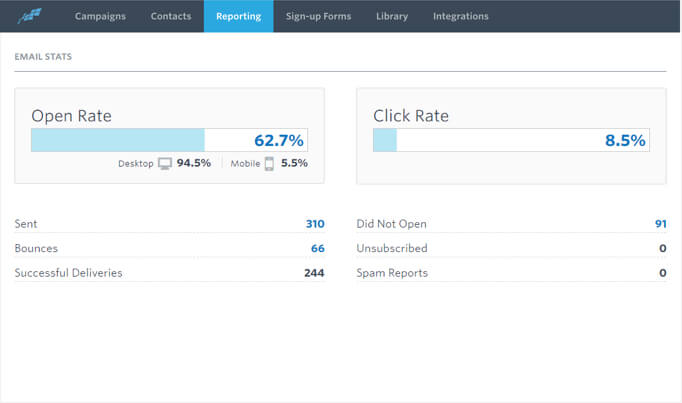Viewport: 682px width, 403px height.
Task: Click the Successful Deliveries count 244
Action: tap(314, 273)
